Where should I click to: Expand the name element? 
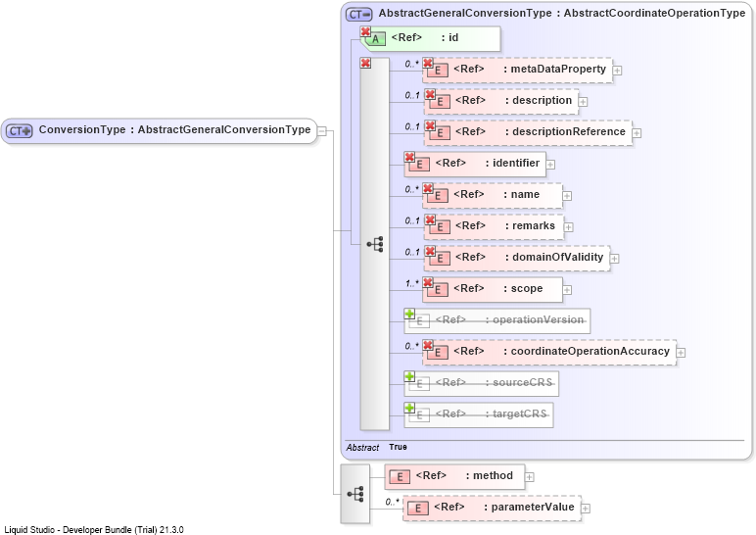(567, 196)
